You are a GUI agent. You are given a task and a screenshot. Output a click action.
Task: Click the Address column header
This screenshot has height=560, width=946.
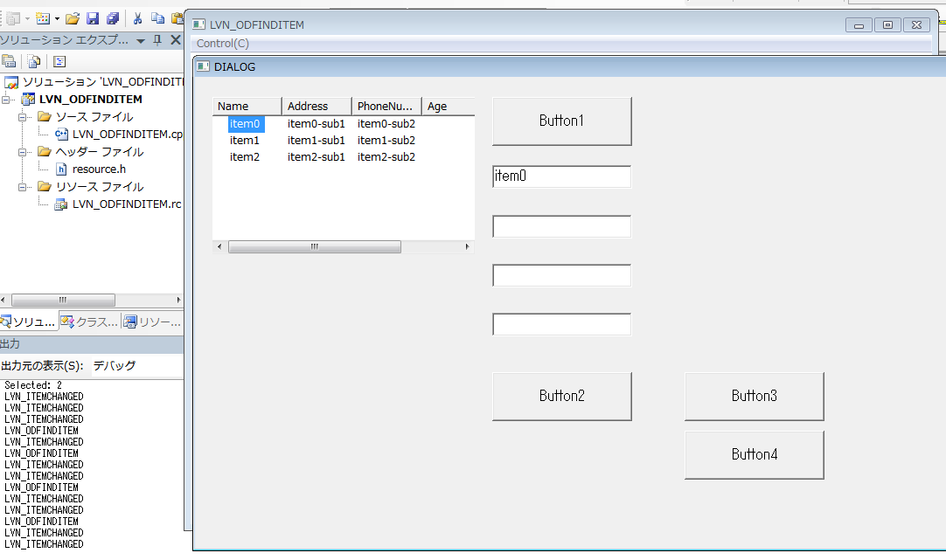(x=316, y=106)
